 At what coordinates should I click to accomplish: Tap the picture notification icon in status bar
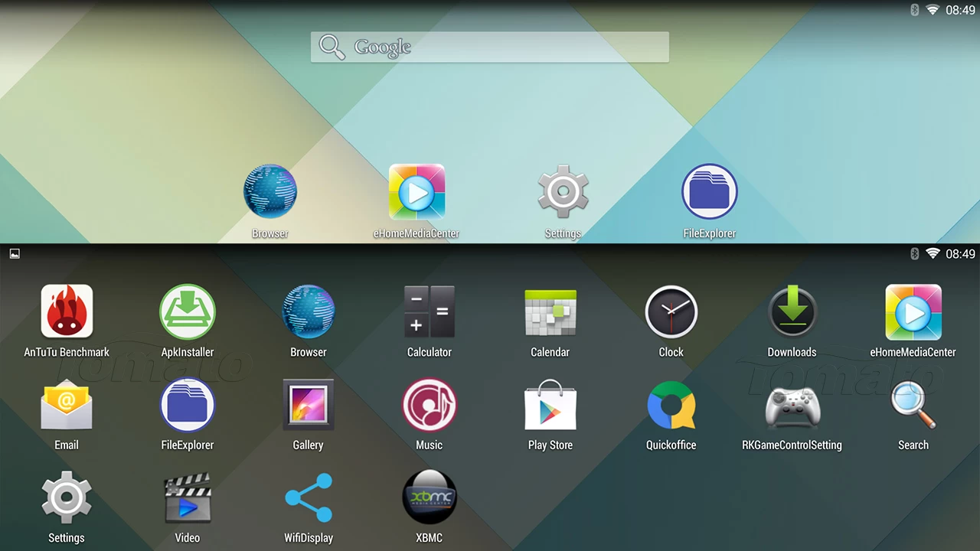15,254
